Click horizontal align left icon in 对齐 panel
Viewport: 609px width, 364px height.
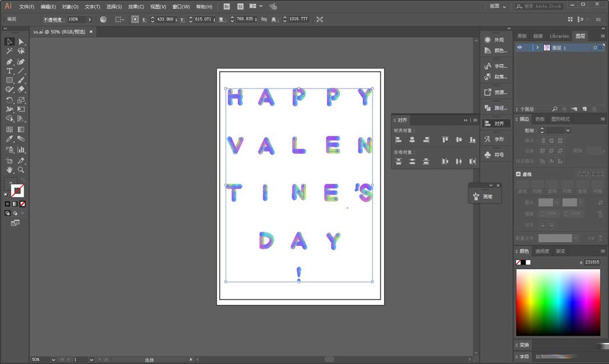(x=398, y=140)
